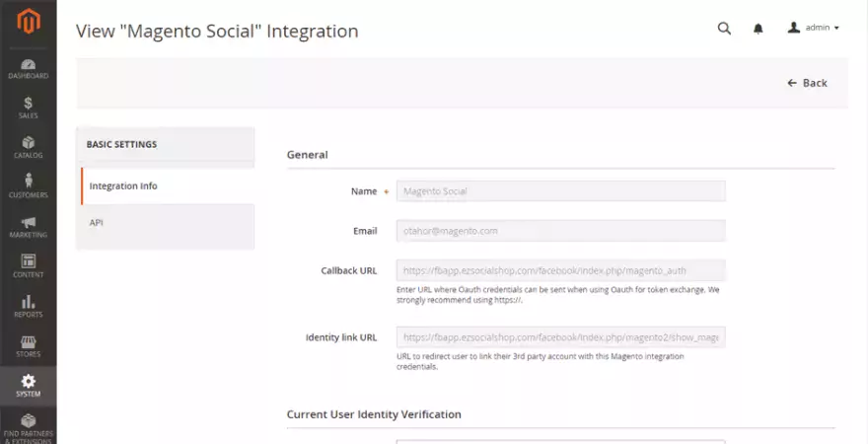Click the Callback URL input field
This screenshot has width=868, height=444.
click(561, 270)
